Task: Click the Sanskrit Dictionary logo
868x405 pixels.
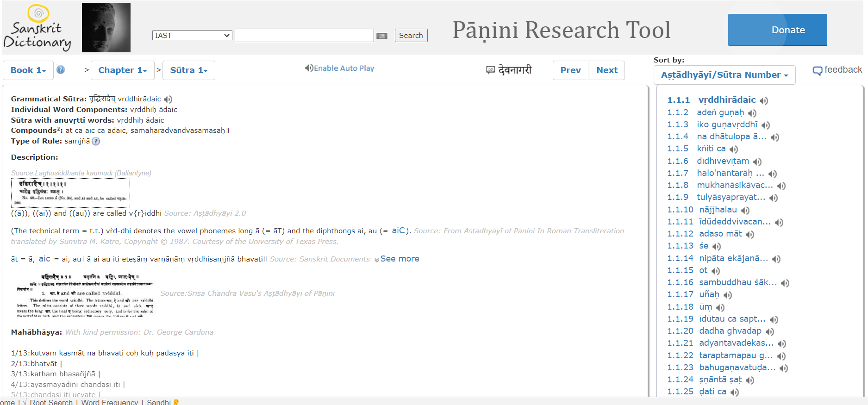Action: pos(37,28)
